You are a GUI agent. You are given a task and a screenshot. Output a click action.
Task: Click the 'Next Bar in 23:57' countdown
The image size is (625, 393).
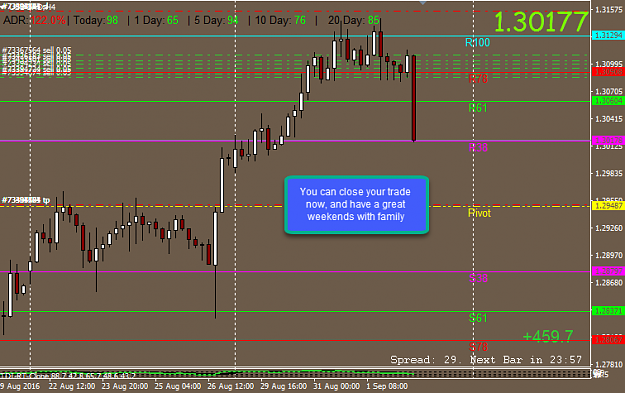526,360
